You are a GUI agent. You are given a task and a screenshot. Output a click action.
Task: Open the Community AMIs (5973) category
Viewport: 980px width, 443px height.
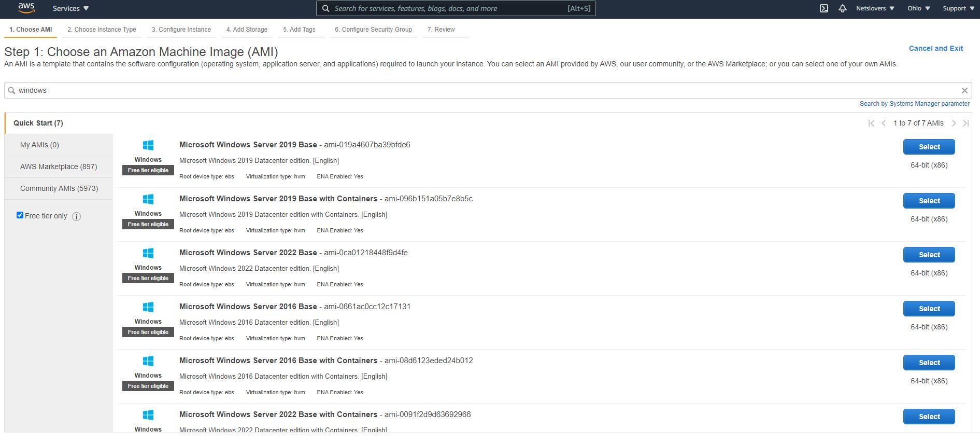[x=58, y=188]
